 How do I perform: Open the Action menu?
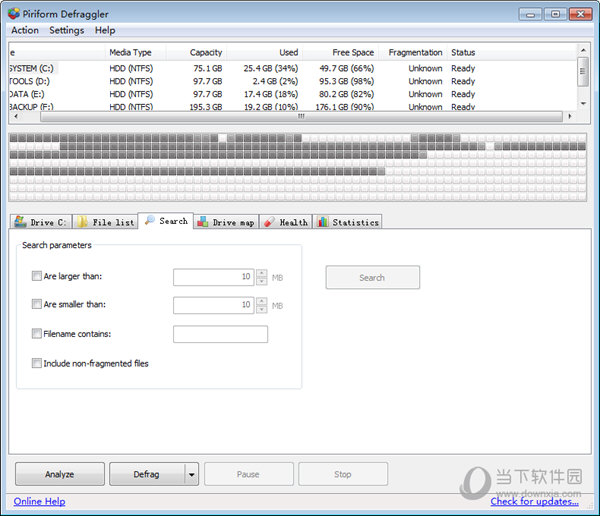click(x=25, y=30)
